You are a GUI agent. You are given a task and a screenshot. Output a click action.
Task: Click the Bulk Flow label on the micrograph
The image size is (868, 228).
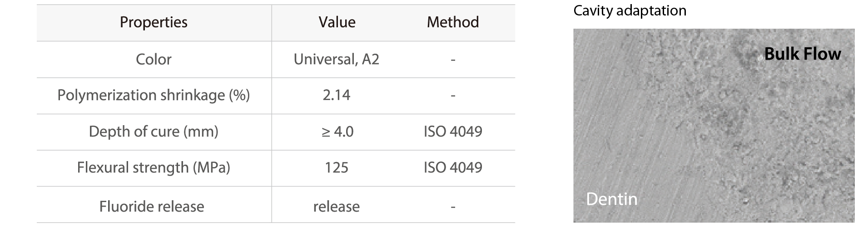pos(803,54)
